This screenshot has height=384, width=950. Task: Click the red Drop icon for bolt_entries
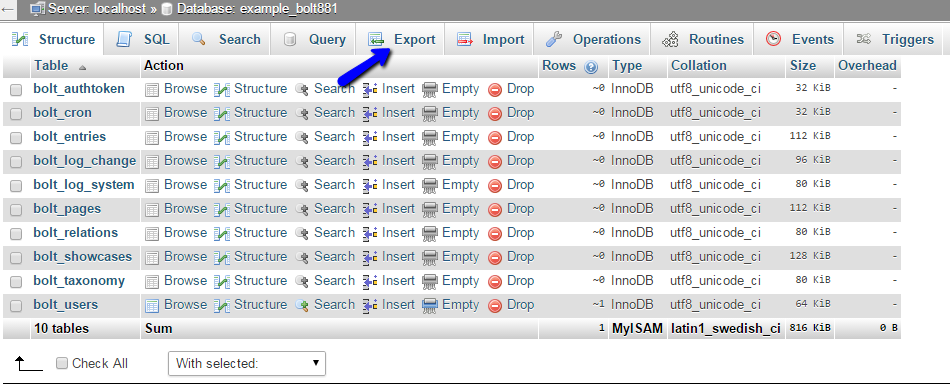(495, 137)
